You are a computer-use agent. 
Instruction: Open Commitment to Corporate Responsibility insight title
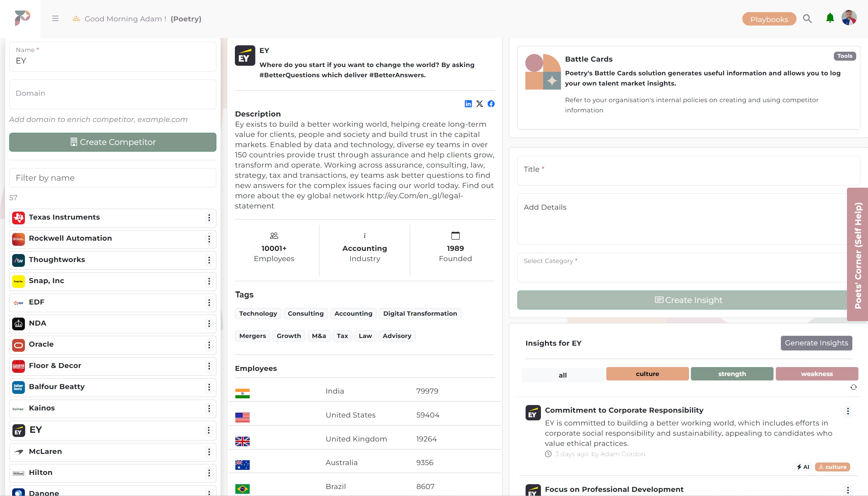pos(624,410)
